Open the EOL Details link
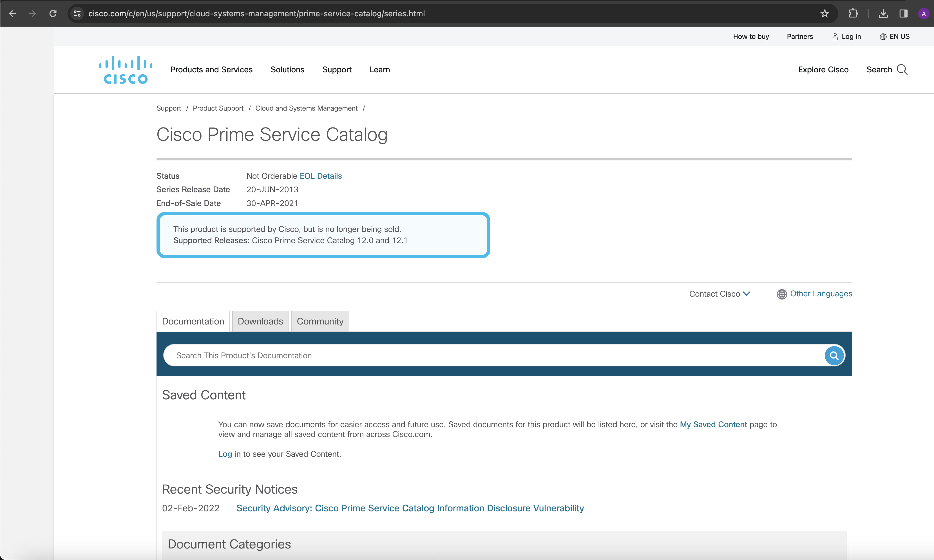Viewport: 934px width, 560px height. click(x=320, y=176)
